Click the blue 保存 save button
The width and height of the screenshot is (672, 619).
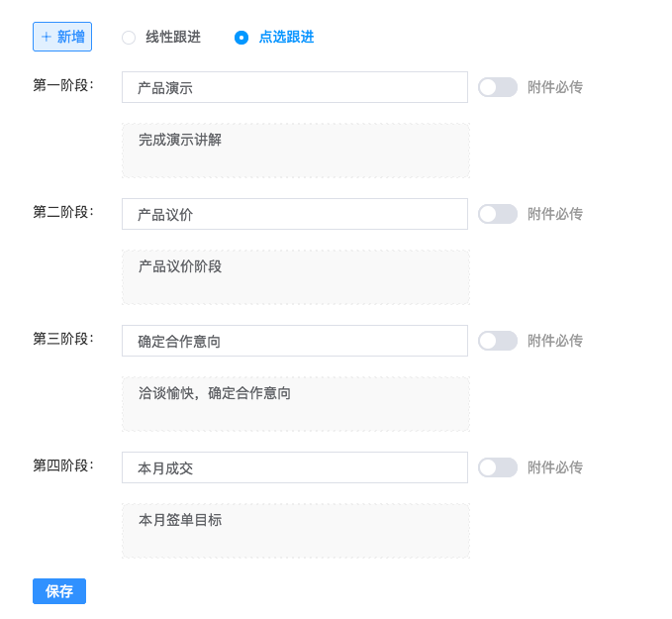coord(59,591)
